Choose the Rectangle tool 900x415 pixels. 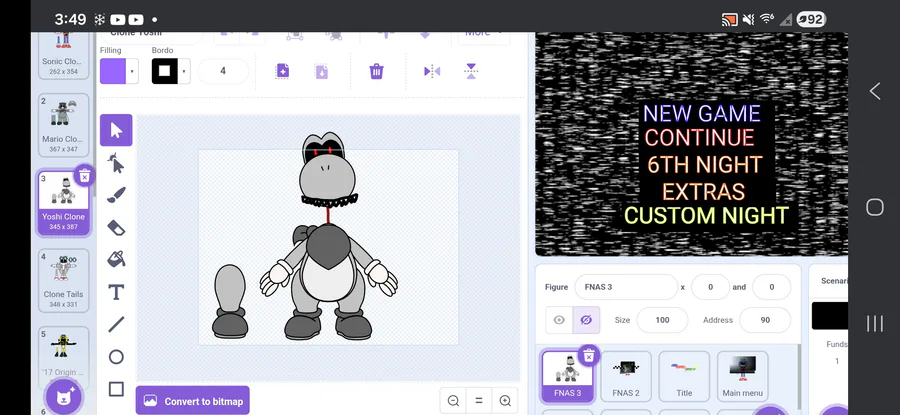click(x=116, y=389)
